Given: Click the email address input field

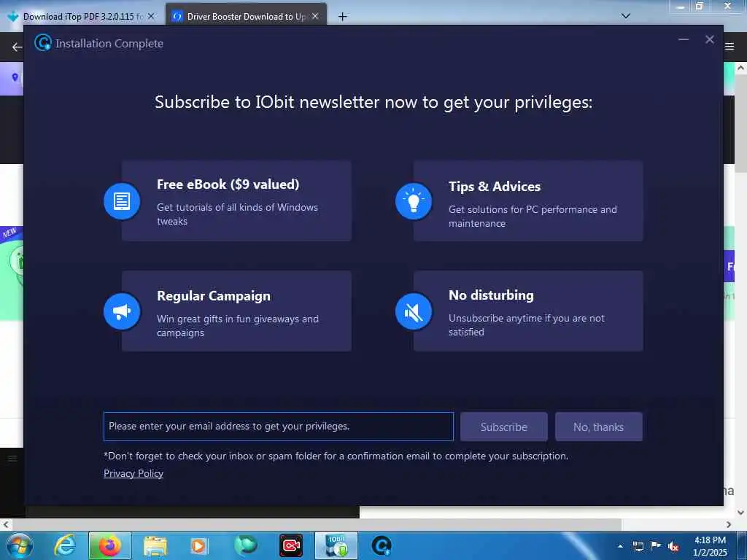Looking at the screenshot, I should click(x=278, y=426).
